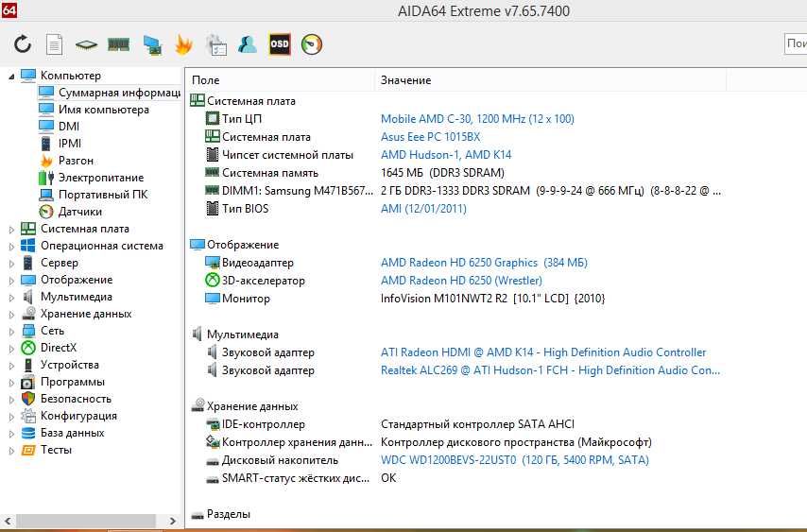
Task: Click the CPU chip toolbar icon
Action: [86, 45]
